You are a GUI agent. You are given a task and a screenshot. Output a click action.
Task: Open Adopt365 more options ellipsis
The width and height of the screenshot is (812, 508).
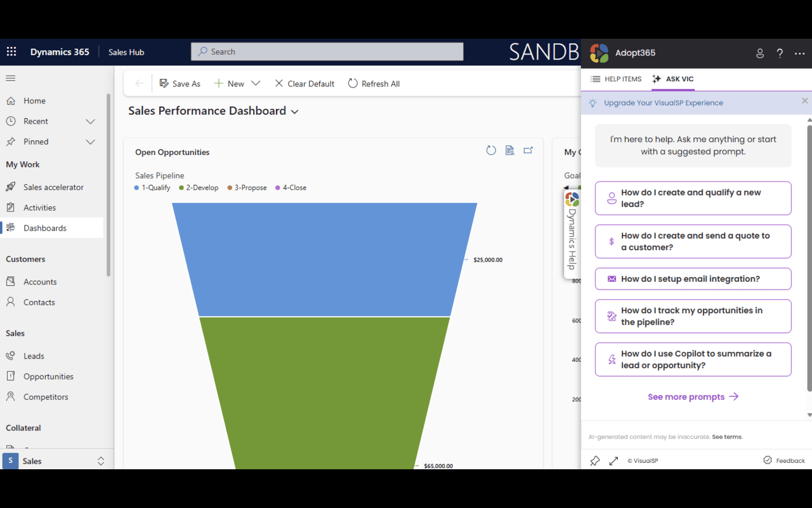[x=799, y=53]
